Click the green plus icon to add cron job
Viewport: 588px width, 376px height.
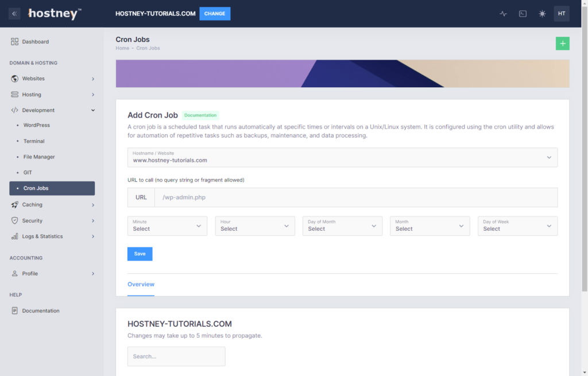pos(562,43)
